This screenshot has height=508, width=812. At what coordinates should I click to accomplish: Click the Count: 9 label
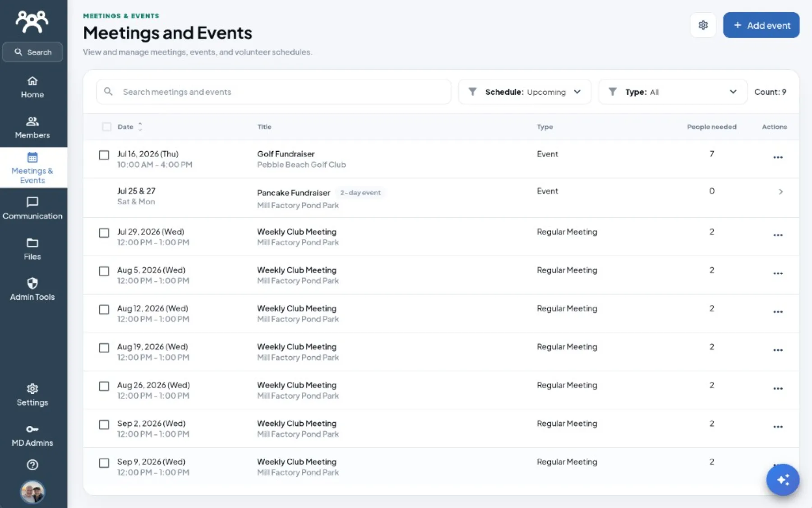[770, 92]
